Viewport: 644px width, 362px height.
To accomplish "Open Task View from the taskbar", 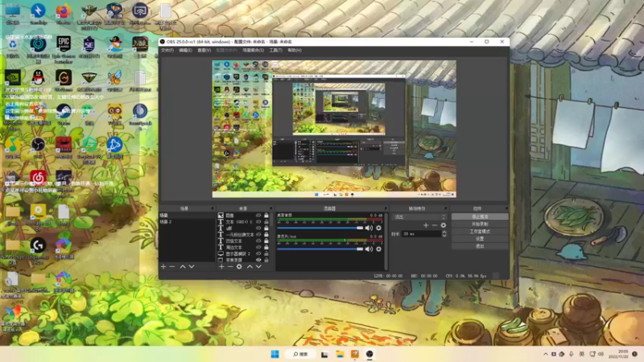I will coord(324,354).
